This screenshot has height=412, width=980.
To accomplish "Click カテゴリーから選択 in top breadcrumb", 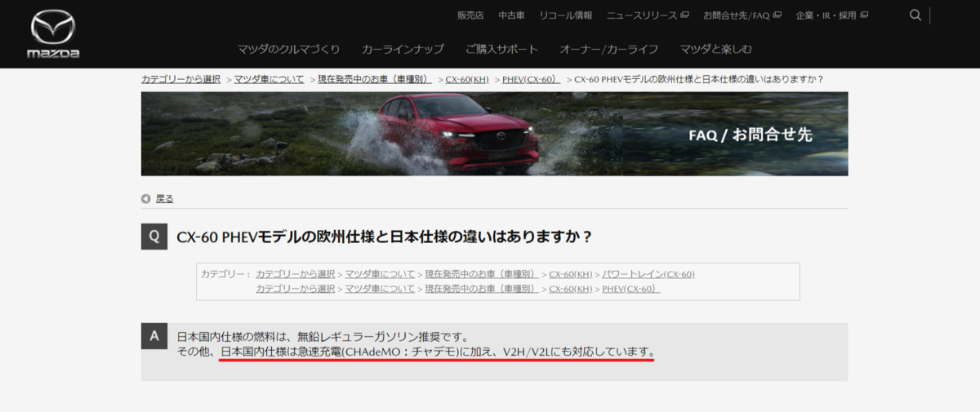I will tap(181, 79).
